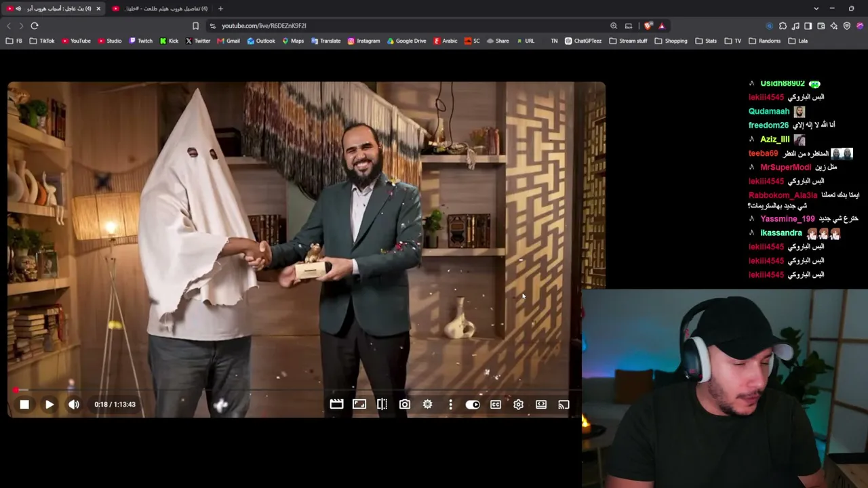Open the clip clapperboard icon in player
Image resolution: width=868 pixels, height=488 pixels.
tap(336, 405)
